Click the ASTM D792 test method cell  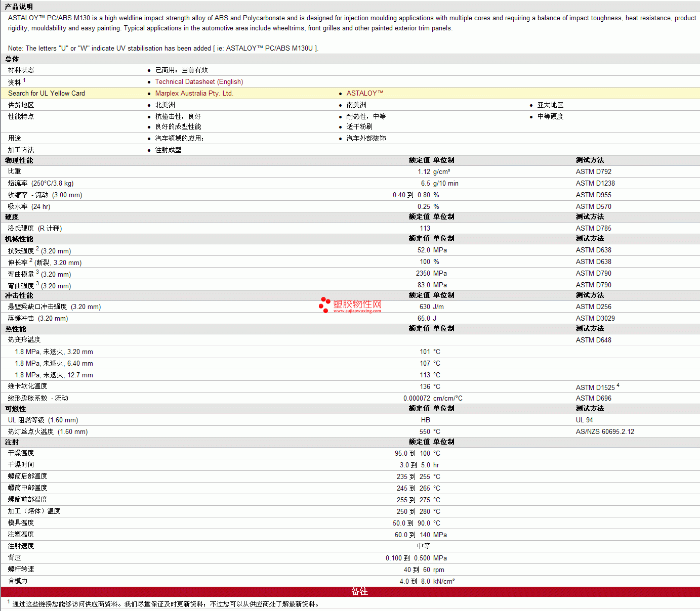(x=594, y=171)
